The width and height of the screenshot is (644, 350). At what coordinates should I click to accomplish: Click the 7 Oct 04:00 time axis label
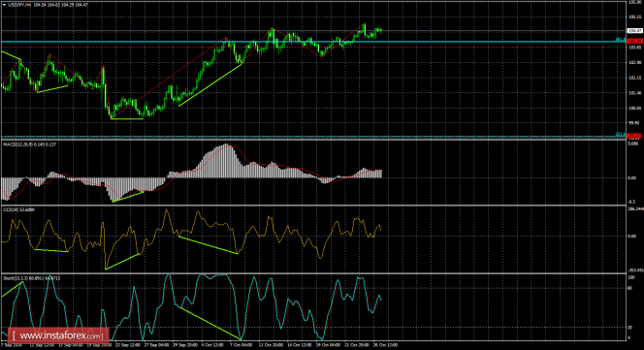coord(241,345)
